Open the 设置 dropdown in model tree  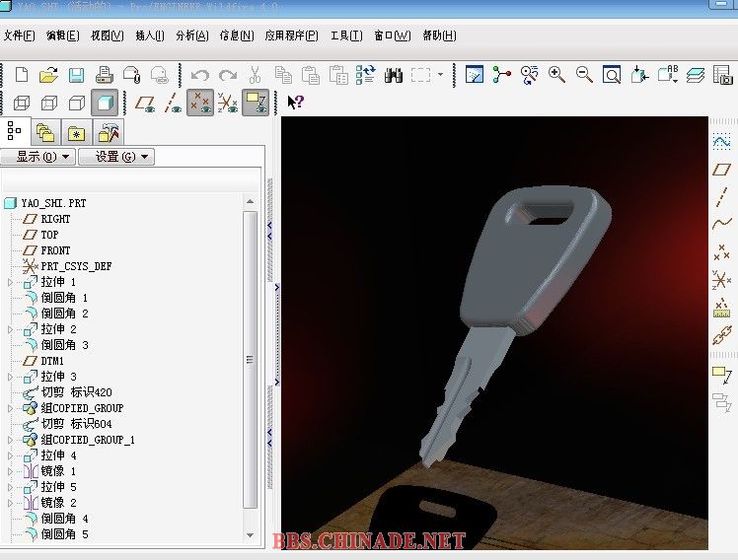click(115, 157)
